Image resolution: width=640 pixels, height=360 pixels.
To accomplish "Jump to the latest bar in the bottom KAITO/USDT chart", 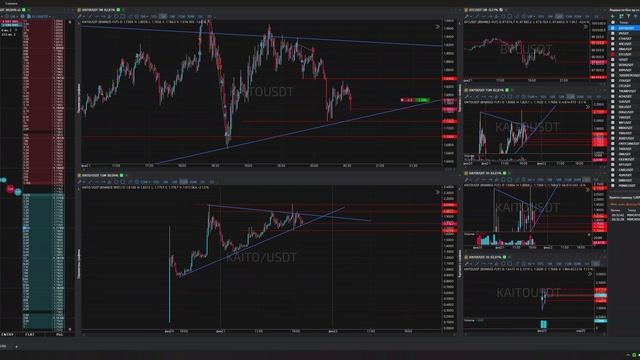I will pos(437,192).
